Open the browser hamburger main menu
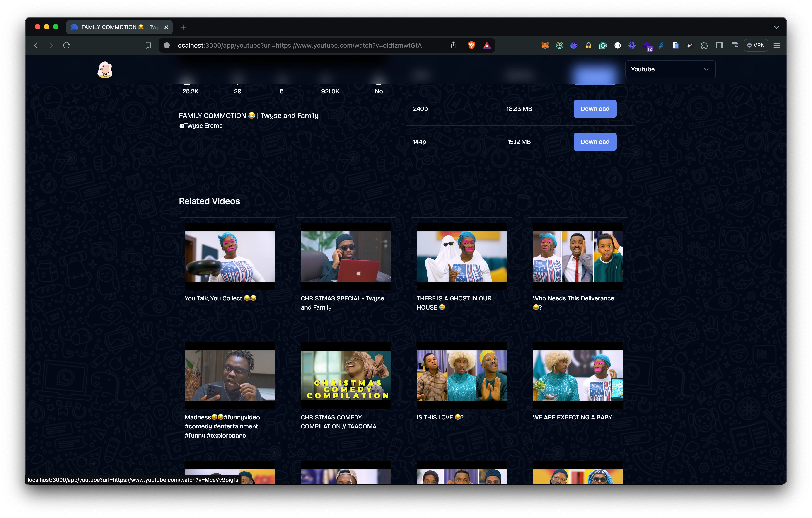Viewport: 812px width, 518px height. pos(777,46)
